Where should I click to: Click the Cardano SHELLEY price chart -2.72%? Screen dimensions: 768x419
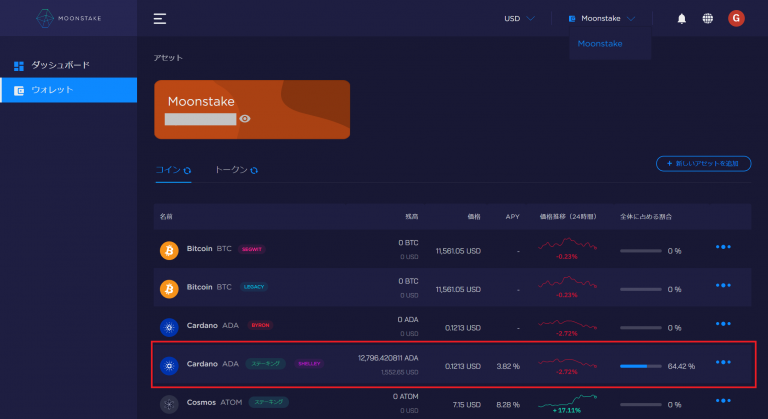pyautogui.click(x=567, y=365)
